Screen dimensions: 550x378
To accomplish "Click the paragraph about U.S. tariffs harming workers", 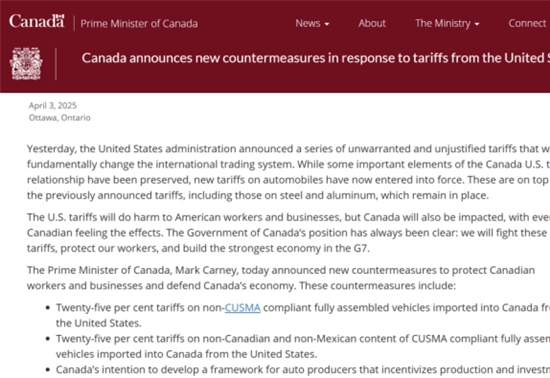I will [288, 232].
